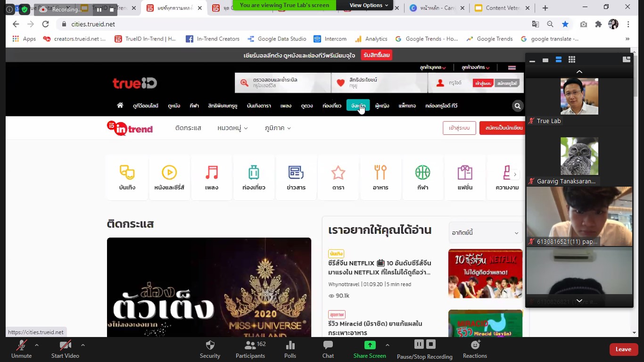Click the Unmute microphone icon
The height and width of the screenshot is (362, 644).
[21, 345]
